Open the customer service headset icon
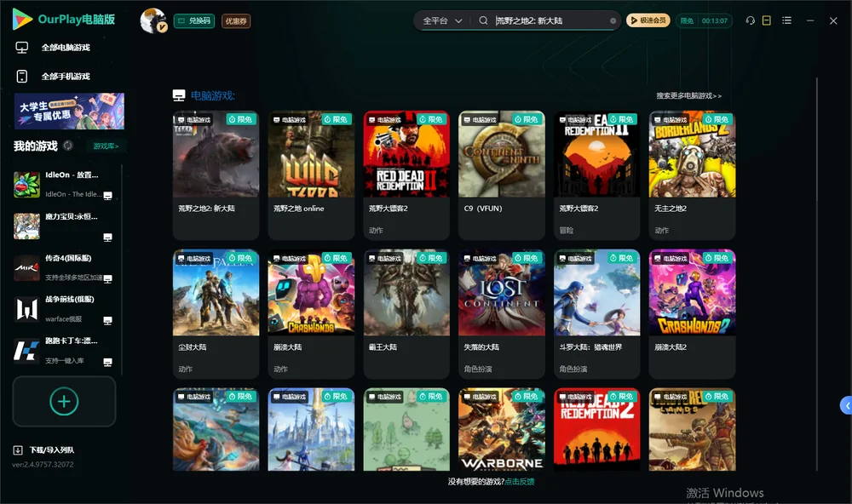This screenshot has height=504, width=852. click(x=751, y=20)
